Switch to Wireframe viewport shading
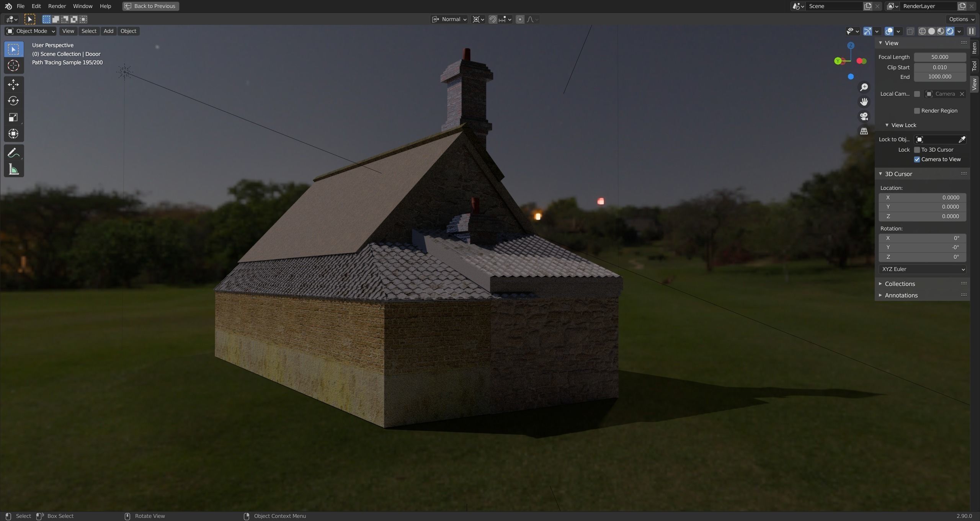 pos(923,31)
